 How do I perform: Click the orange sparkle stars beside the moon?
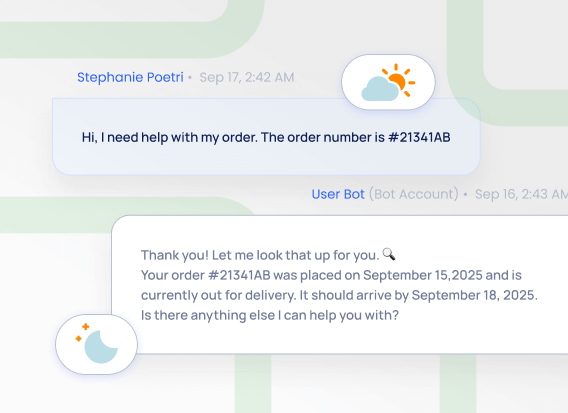[82, 332]
